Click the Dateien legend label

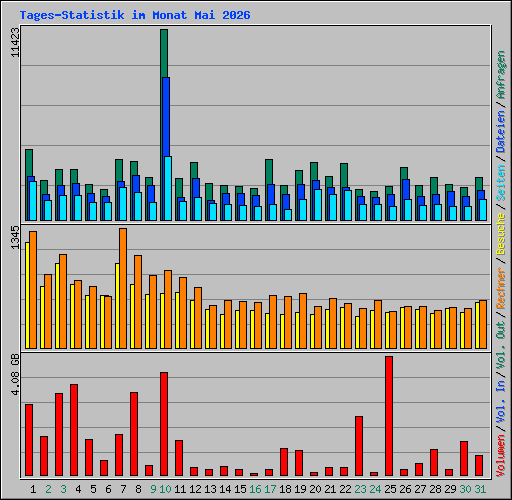pos(501,132)
